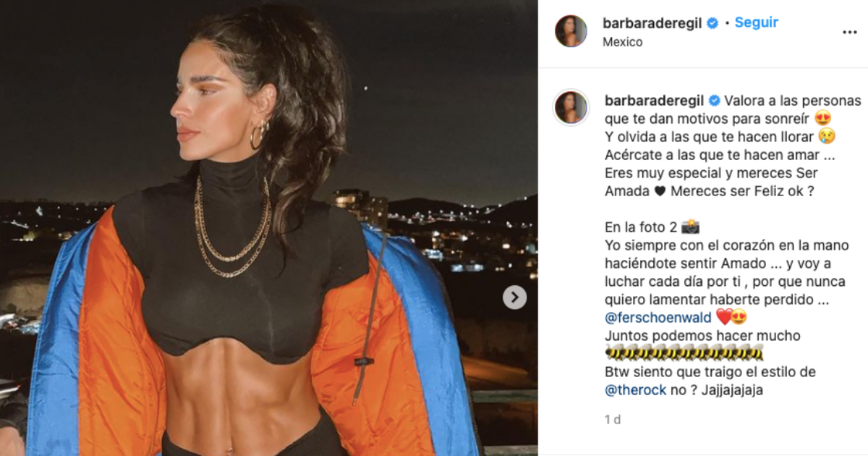The image size is (868, 456).
Task: Click the profile avatar beside the caption
Action: [571, 107]
